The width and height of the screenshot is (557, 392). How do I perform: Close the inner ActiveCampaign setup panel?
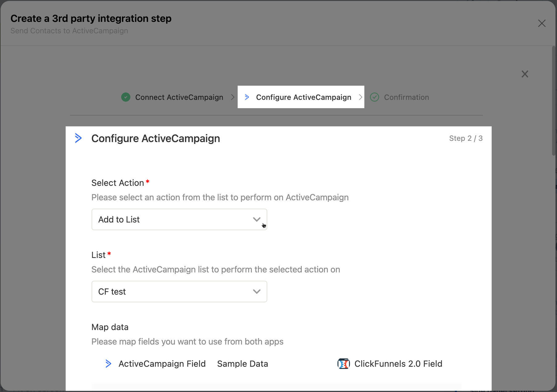coord(525,74)
